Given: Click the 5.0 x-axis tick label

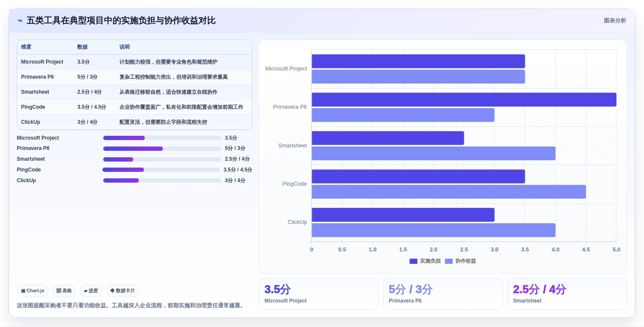Looking at the screenshot, I should click(616, 250).
